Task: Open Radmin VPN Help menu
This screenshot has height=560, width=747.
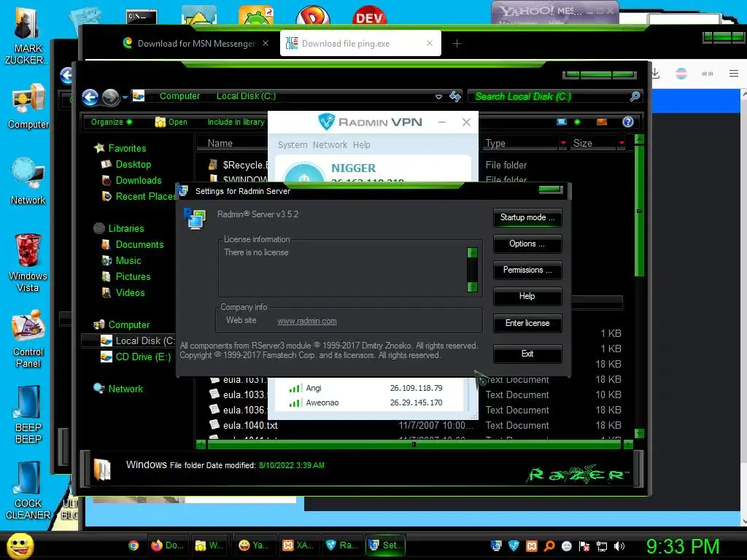Action: (362, 145)
